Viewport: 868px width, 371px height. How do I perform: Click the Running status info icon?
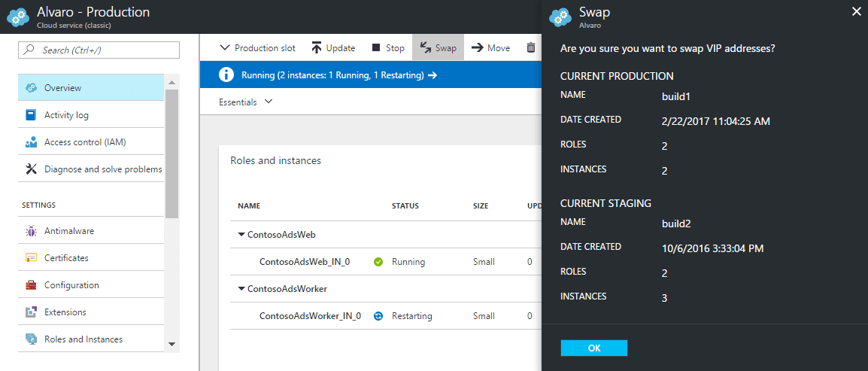point(226,75)
